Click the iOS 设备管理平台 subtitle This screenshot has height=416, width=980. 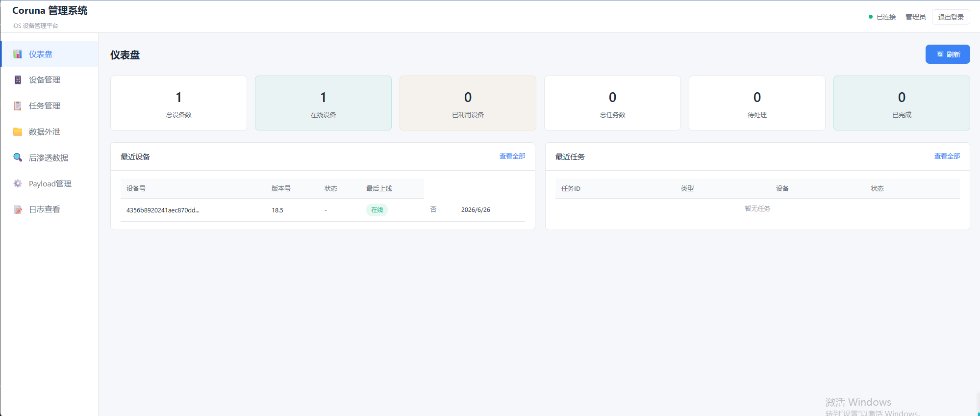tap(35, 26)
